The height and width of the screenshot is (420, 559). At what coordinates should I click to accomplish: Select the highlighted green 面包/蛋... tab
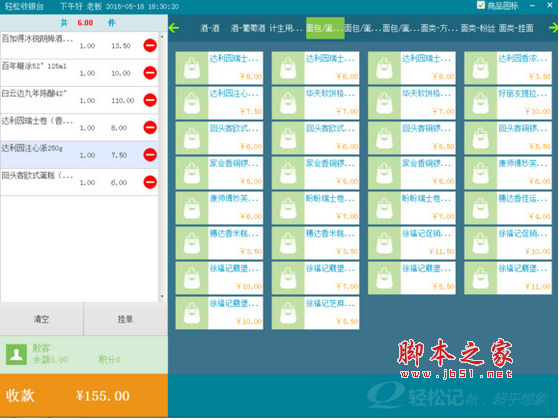tap(325, 28)
